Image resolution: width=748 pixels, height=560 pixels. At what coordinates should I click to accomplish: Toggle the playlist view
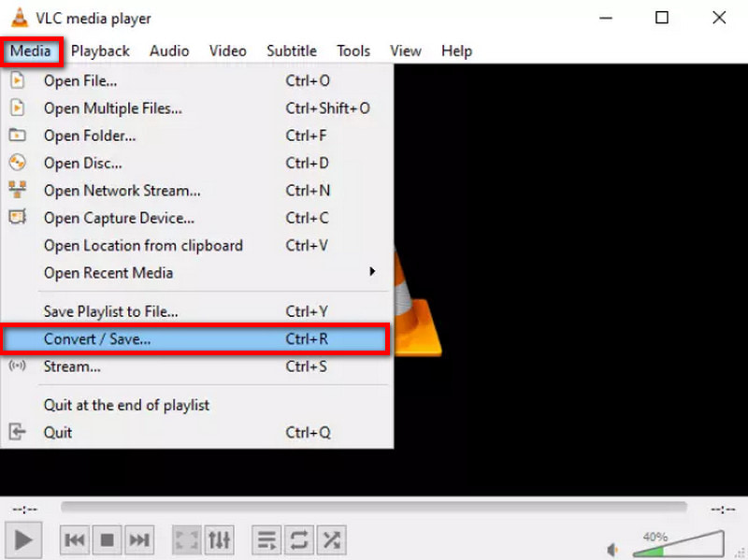pos(267,539)
